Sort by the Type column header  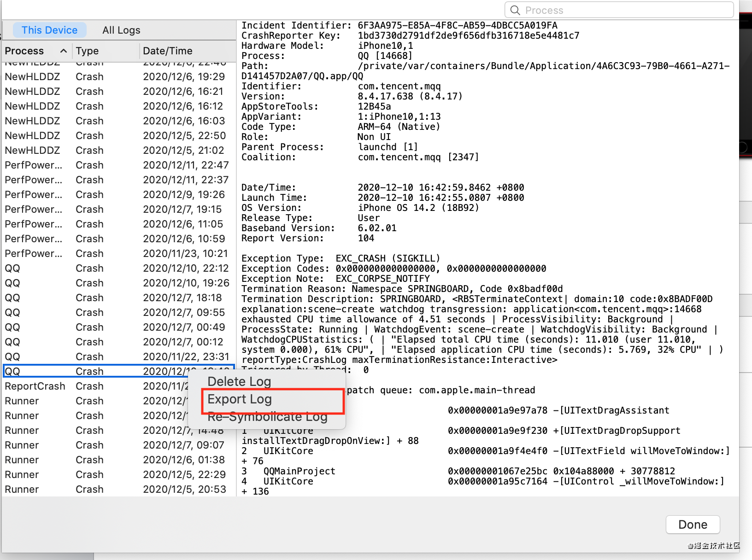click(x=106, y=51)
